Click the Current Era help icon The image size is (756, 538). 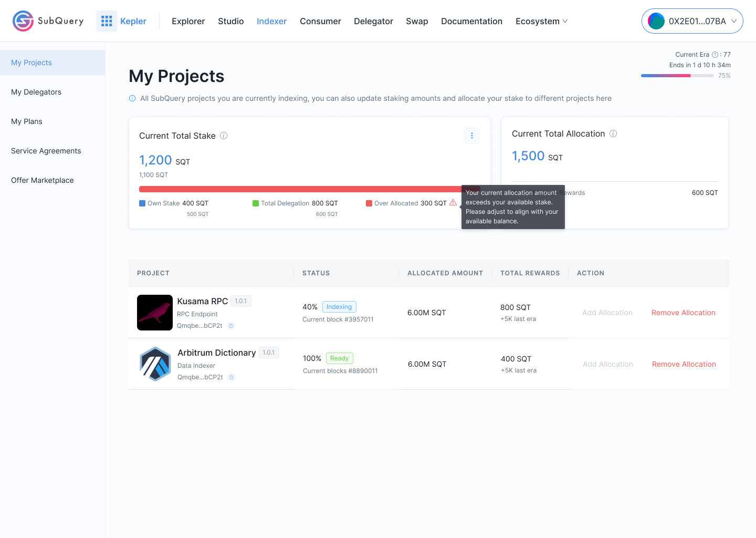tap(715, 55)
